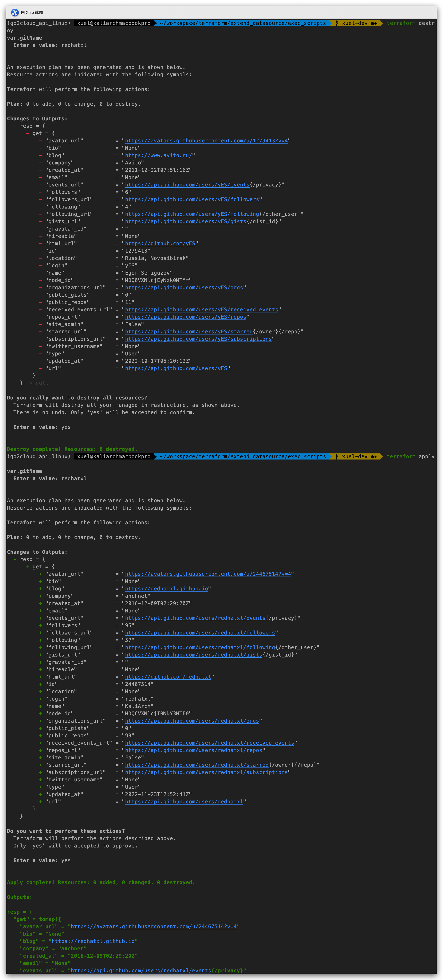The height and width of the screenshot is (980, 443).
Task: Follow the users/yES/followers API link
Action: [192, 199]
